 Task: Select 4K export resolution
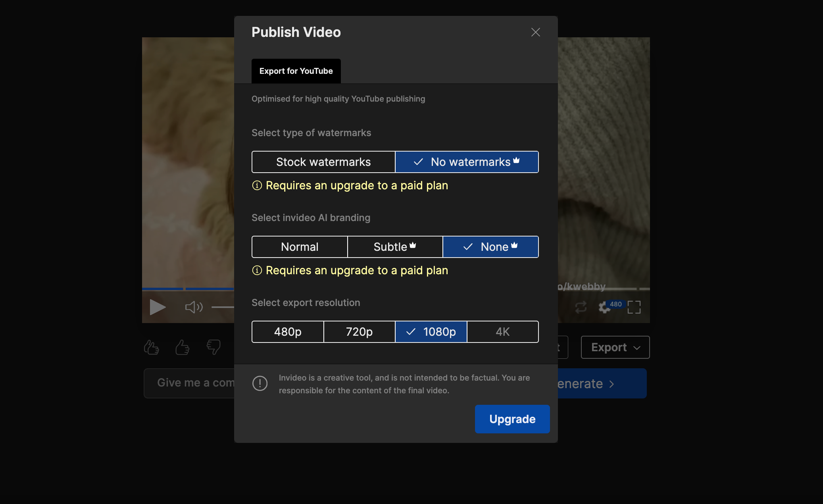[502, 332]
